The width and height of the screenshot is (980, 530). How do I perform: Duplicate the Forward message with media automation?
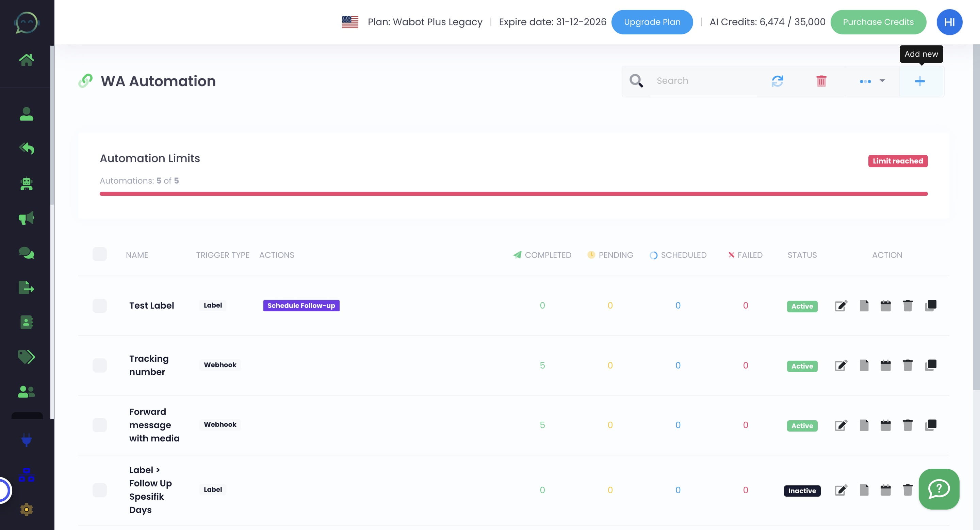931,425
